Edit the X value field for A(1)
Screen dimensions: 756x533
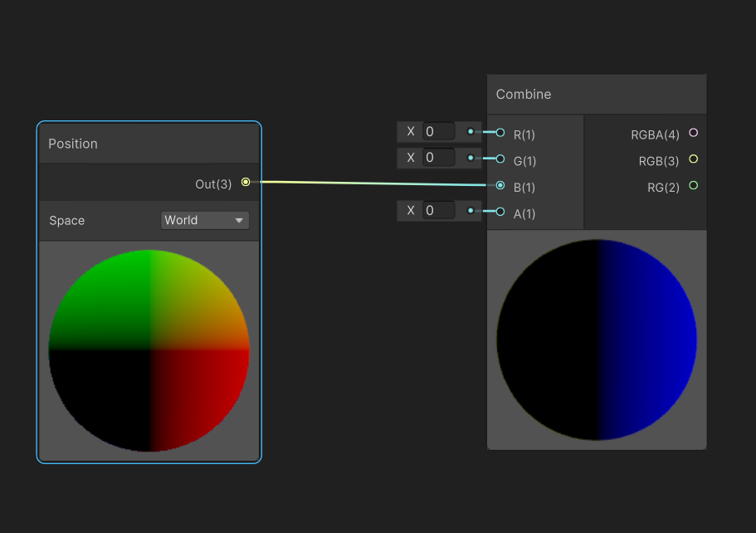point(439,211)
